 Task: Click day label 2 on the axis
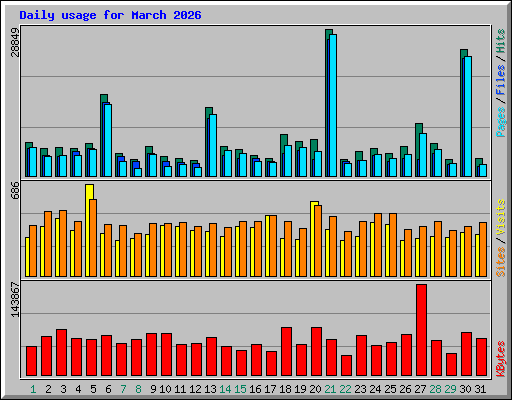pos(48,389)
